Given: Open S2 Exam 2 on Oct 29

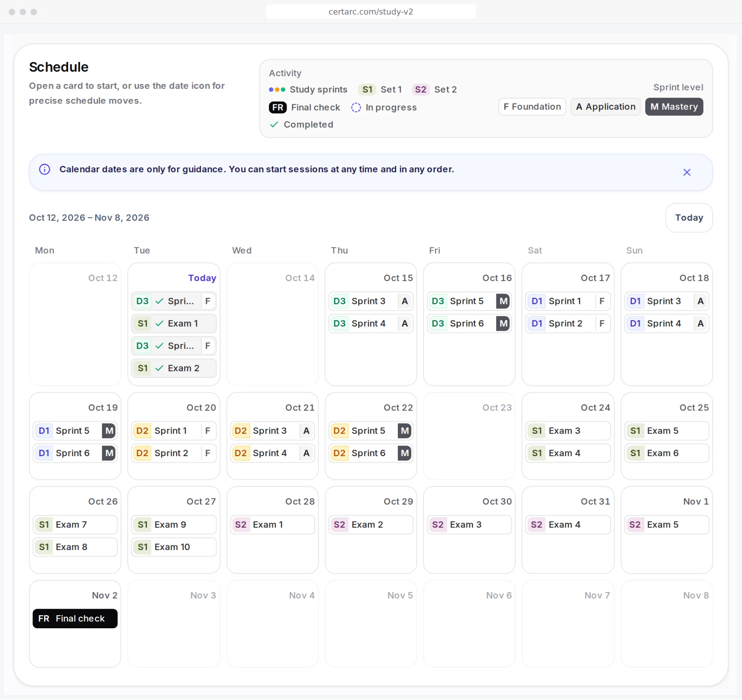Looking at the screenshot, I should coord(371,525).
